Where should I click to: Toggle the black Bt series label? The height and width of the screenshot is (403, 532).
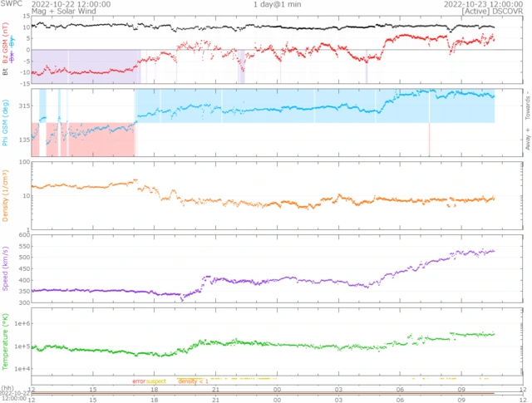click(x=6, y=71)
